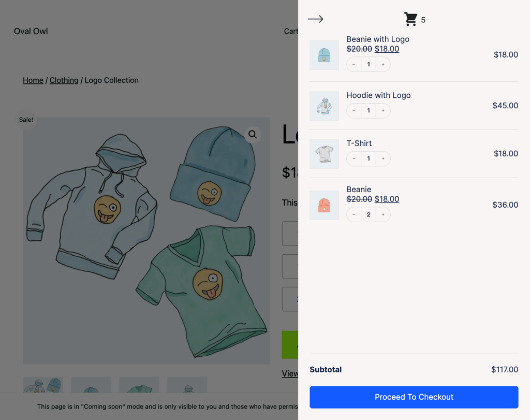Image resolution: width=530 pixels, height=420 pixels.
Task: Edit the Hoodie with Logo quantity field
Action: pos(369,111)
